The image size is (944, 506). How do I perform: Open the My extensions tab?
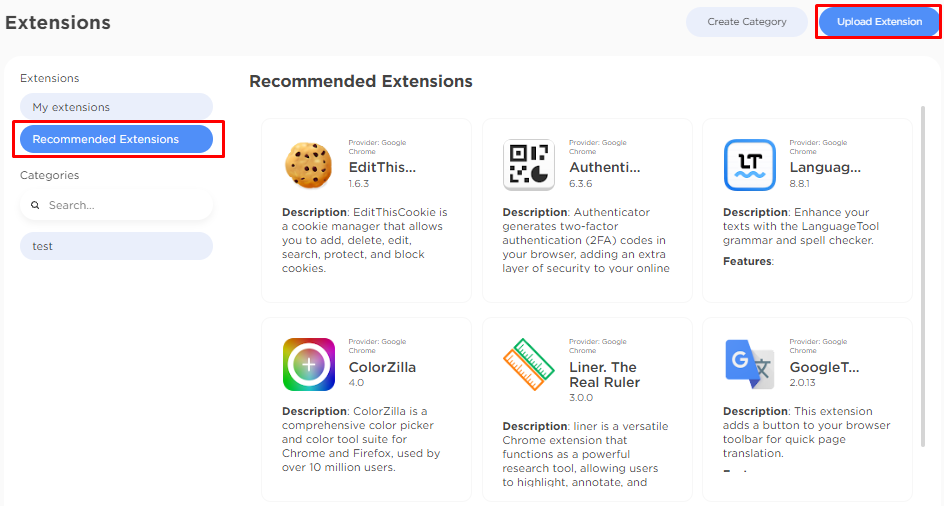[116, 107]
